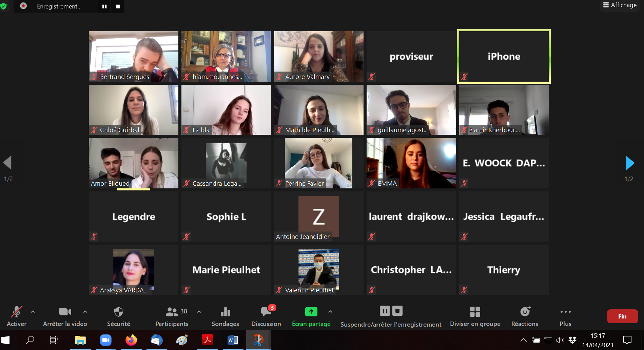Open the taskbar clock showing 15:17
This screenshot has height=350, width=644.
[x=598, y=340]
